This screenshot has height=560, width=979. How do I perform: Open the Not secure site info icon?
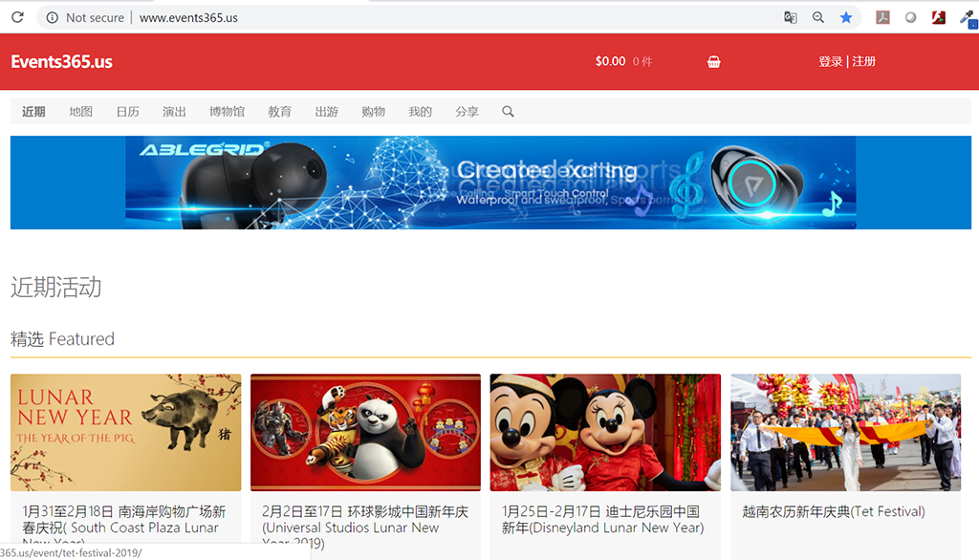pos(53,17)
